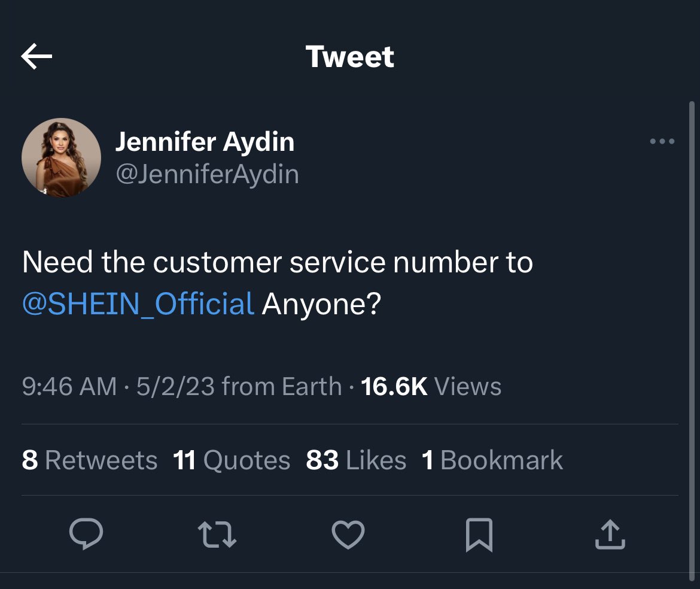Click the tweet text body
Screen dimensions: 700x589
277,283
